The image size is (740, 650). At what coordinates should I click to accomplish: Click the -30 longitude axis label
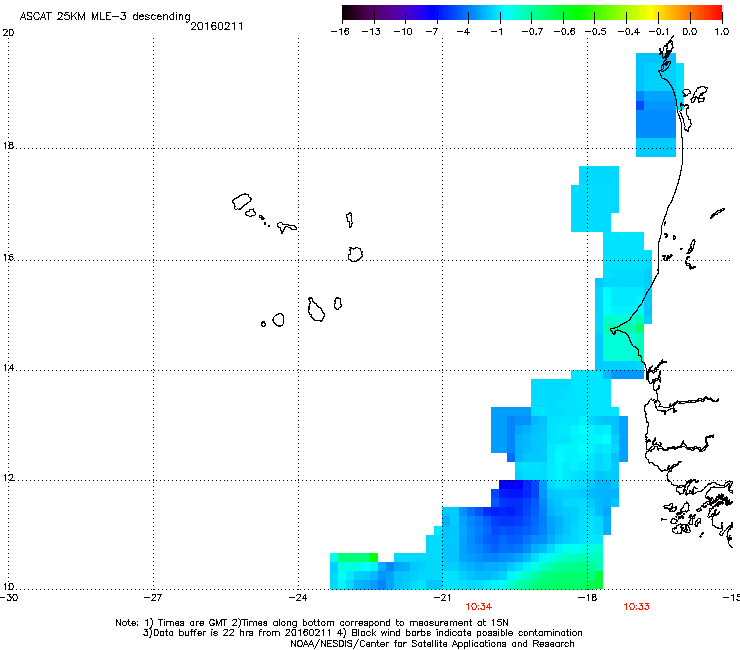click(9, 598)
